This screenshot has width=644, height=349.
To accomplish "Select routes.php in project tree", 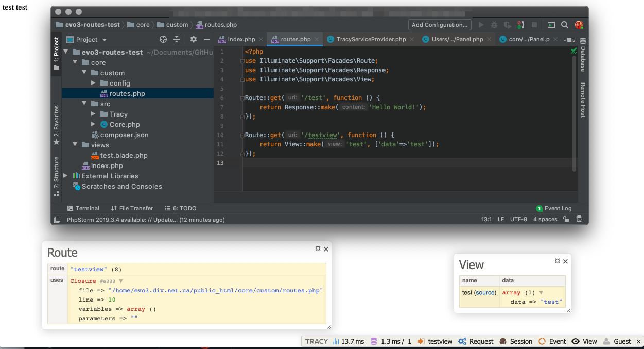I will 137,93.
